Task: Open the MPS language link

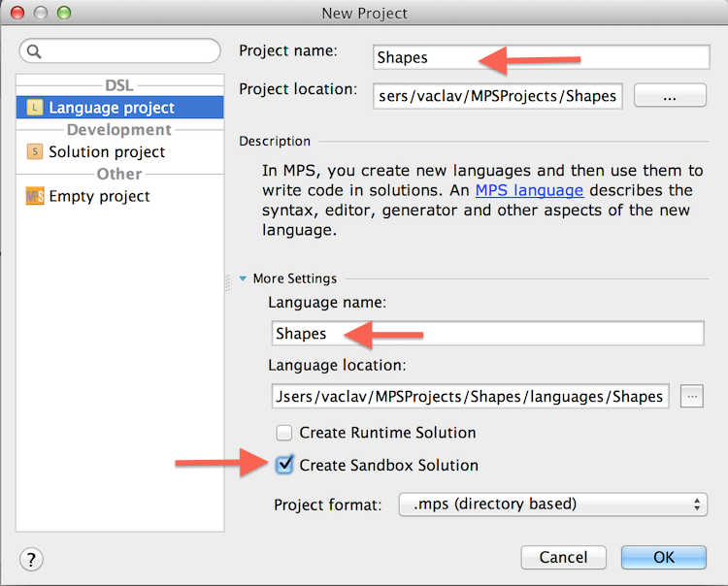Action: (x=529, y=191)
